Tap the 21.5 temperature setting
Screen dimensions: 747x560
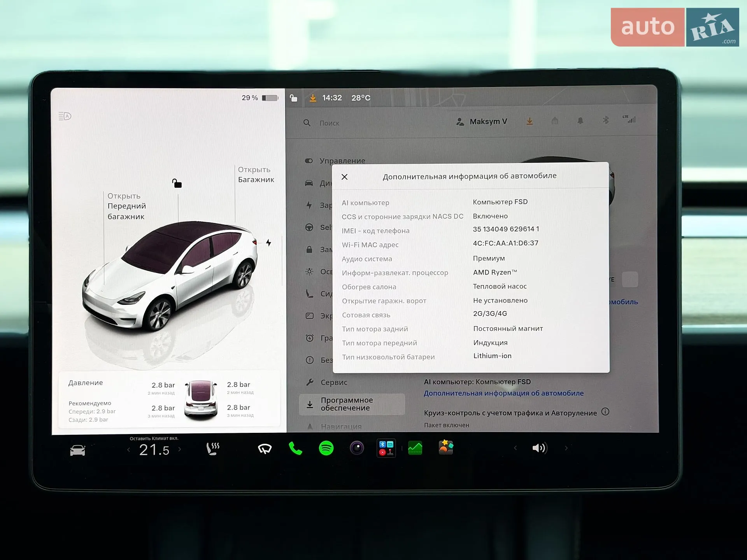[154, 450]
